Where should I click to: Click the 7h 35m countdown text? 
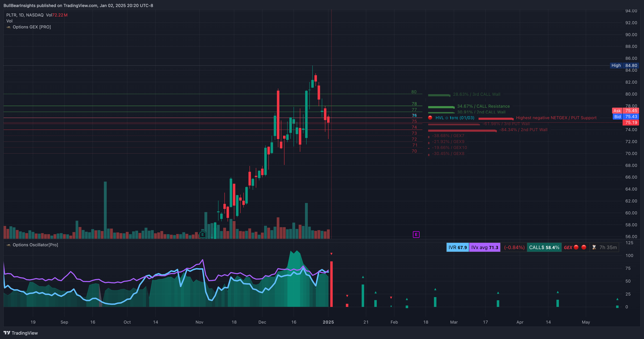pyautogui.click(x=608, y=247)
